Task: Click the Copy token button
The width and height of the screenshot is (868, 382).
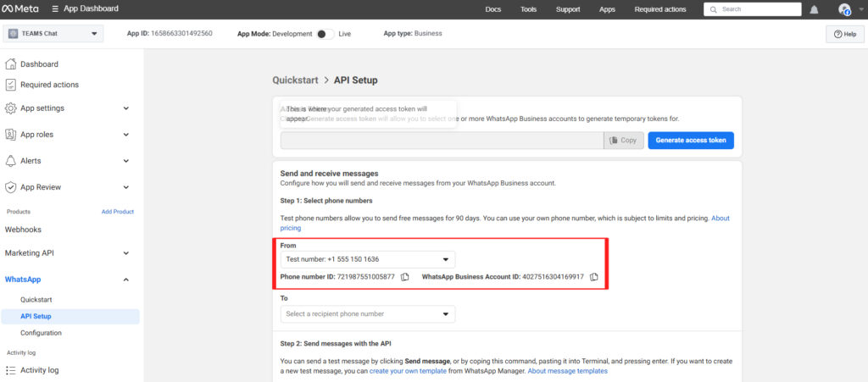Action: click(x=624, y=141)
